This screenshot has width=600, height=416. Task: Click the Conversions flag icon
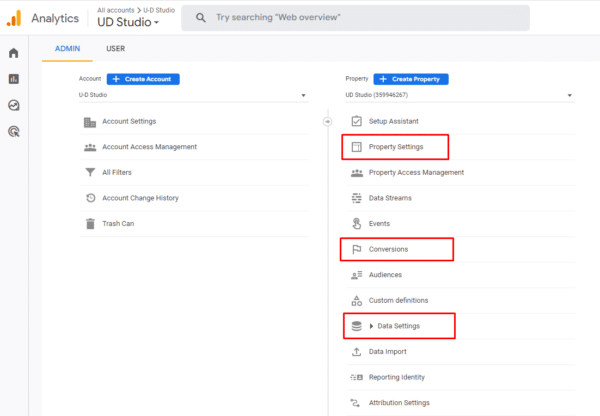(357, 250)
